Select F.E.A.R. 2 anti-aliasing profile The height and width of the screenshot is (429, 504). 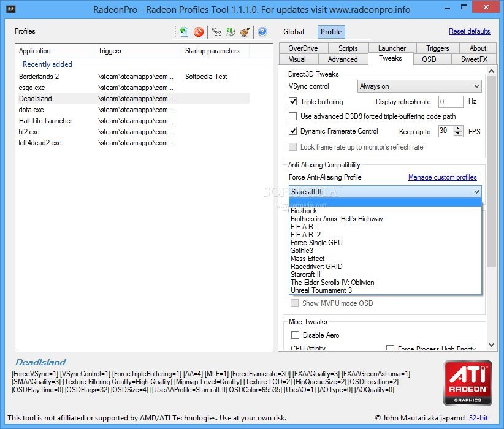385,235
